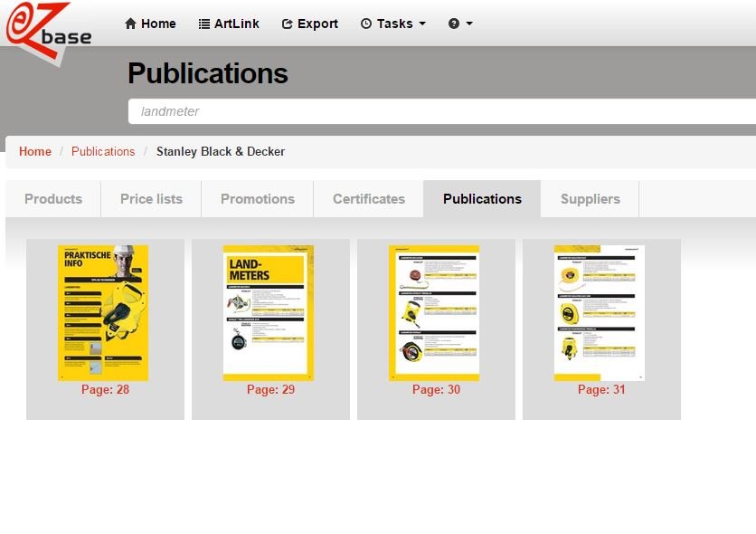Click Stanley Black & Decker breadcrumb text
This screenshot has height=534, width=756.
(221, 151)
